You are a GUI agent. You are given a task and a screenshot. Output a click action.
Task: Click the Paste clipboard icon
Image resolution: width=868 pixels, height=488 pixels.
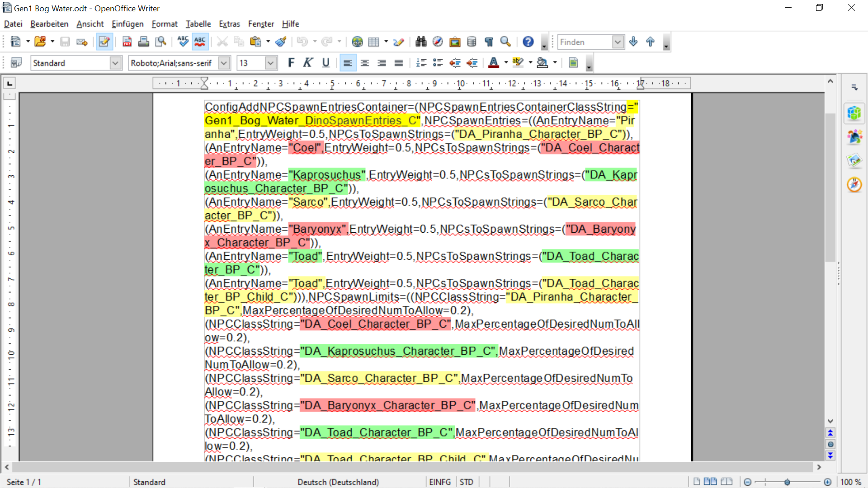tap(256, 42)
